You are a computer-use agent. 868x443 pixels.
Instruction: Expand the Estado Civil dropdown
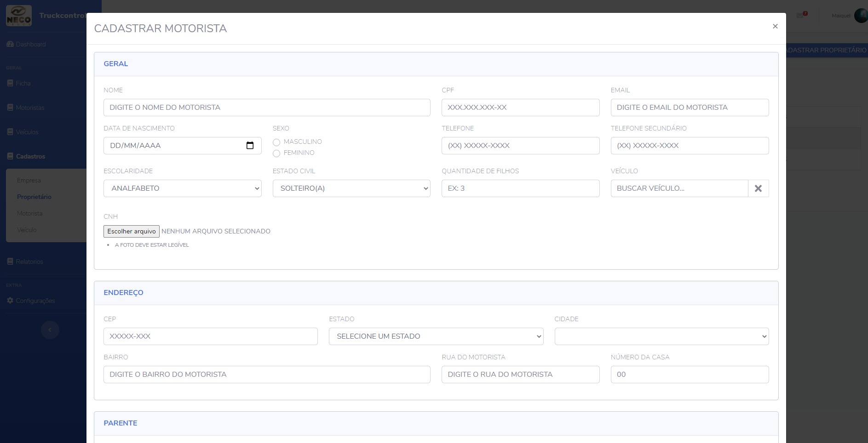351,188
